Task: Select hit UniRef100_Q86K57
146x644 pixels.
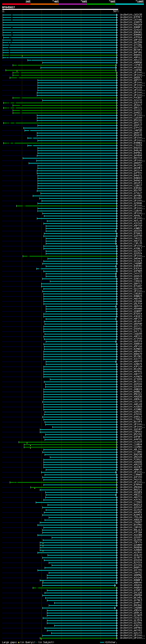Action: tap(131, 163)
